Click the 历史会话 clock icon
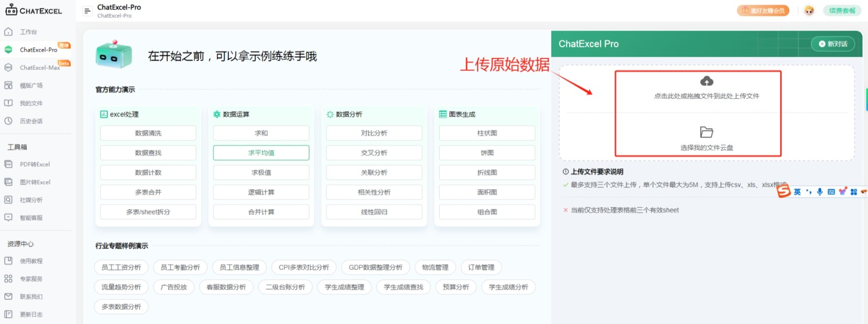Viewport: 868px width, 324px height. [8, 121]
